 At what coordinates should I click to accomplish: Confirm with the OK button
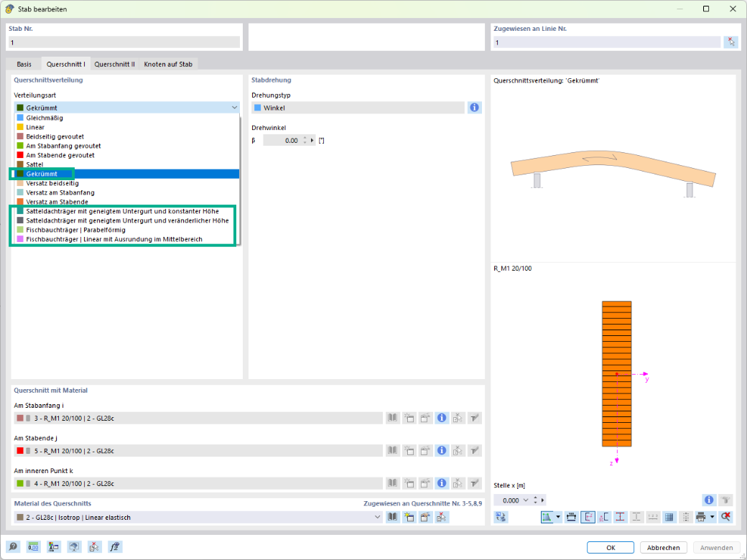coord(611,548)
